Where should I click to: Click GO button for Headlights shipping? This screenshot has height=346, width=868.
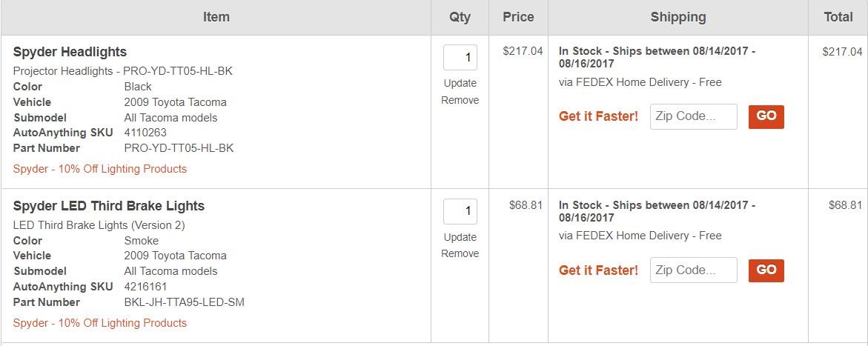(x=766, y=117)
